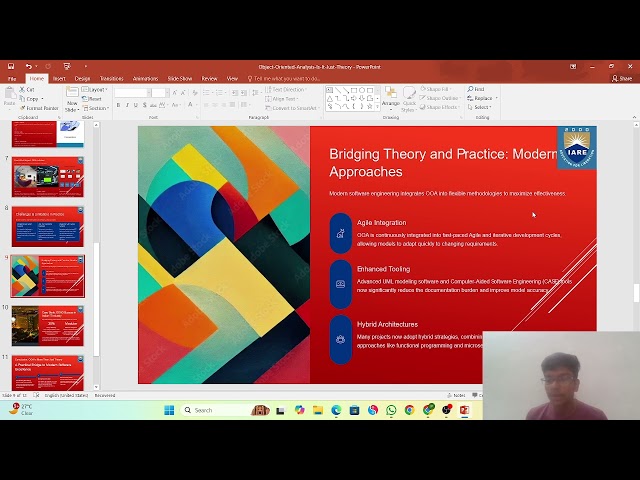Save the presentation from quick access toolbar
Viewport: 640px width, 480px height.
click(x=11, y=66)
